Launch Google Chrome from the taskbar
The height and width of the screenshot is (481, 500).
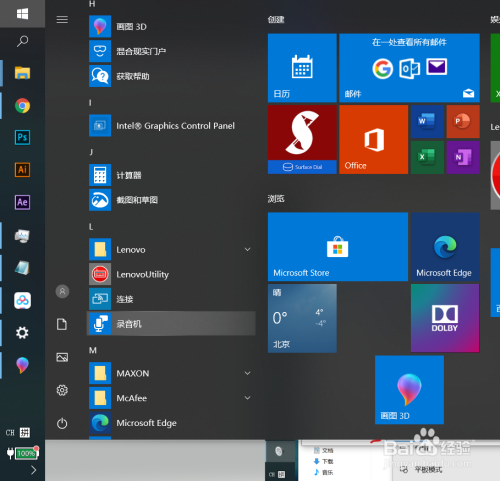[22, 106]
